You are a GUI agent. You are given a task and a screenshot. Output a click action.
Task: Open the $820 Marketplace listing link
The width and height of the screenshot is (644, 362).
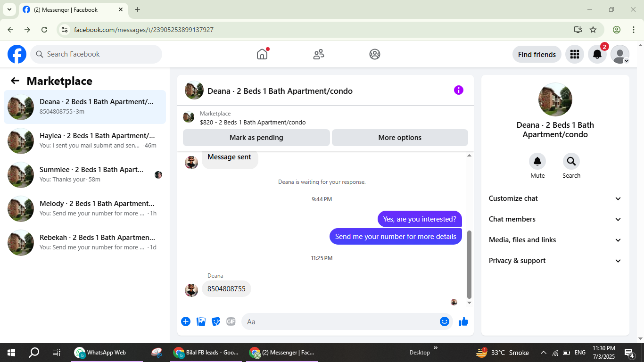[x=253, y=122]
